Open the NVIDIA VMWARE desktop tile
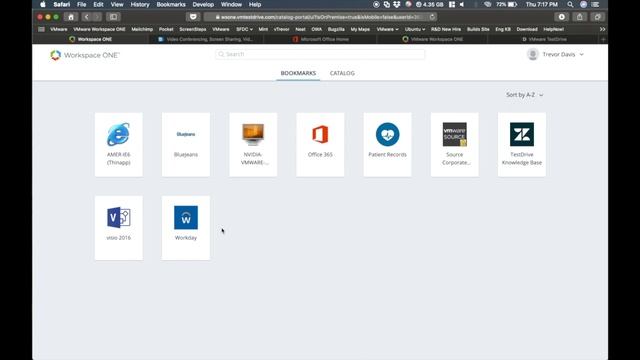The width and height of the screenshot is (640, 360). pos(253,144)
